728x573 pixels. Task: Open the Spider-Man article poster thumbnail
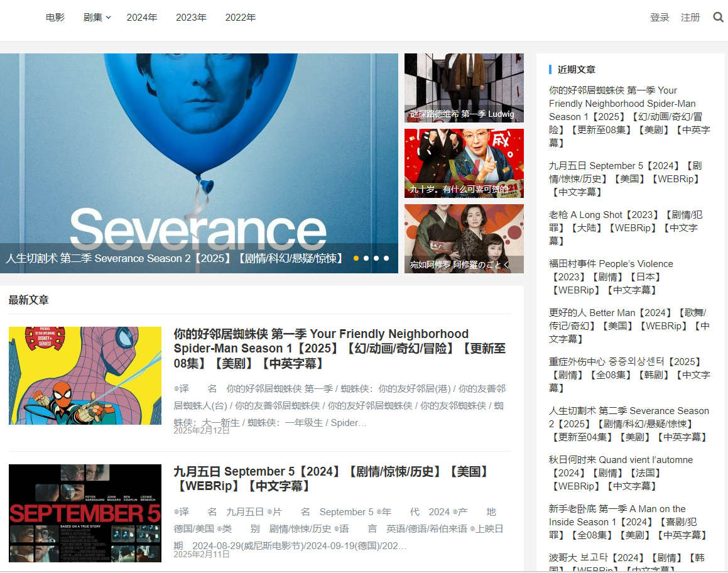point(85,376)
